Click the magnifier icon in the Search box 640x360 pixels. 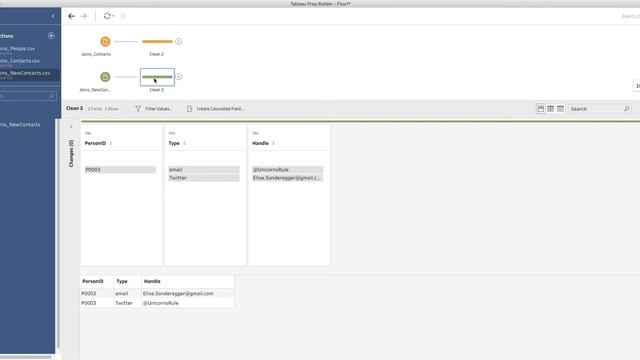[x=627, y=109]
